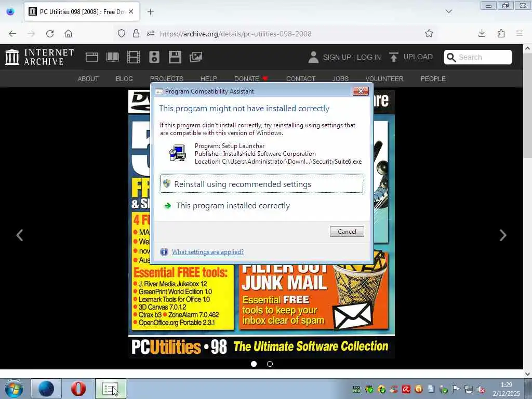Click the site security padlock icon
This screenshot has width=532, height=399.
click(136, 33)
